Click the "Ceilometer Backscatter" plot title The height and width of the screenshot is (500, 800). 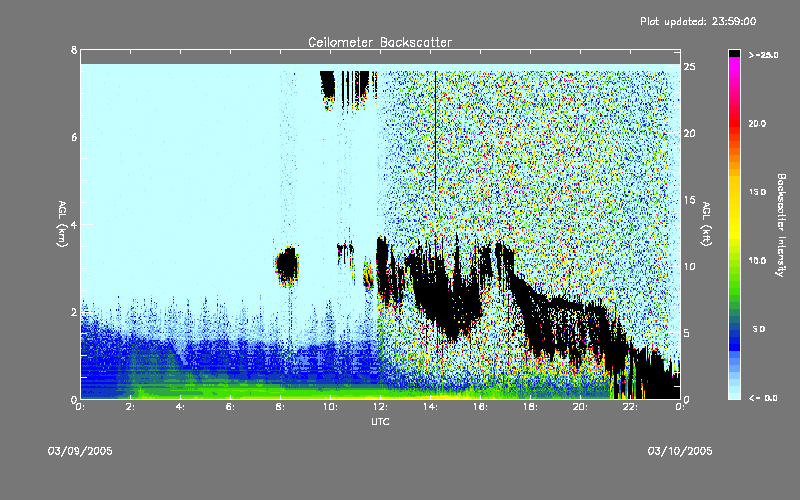coord(380,42)
